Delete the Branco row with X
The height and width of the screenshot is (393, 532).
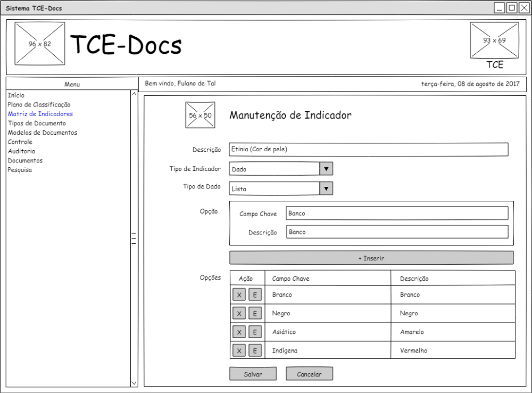click(x=239, y=295)
